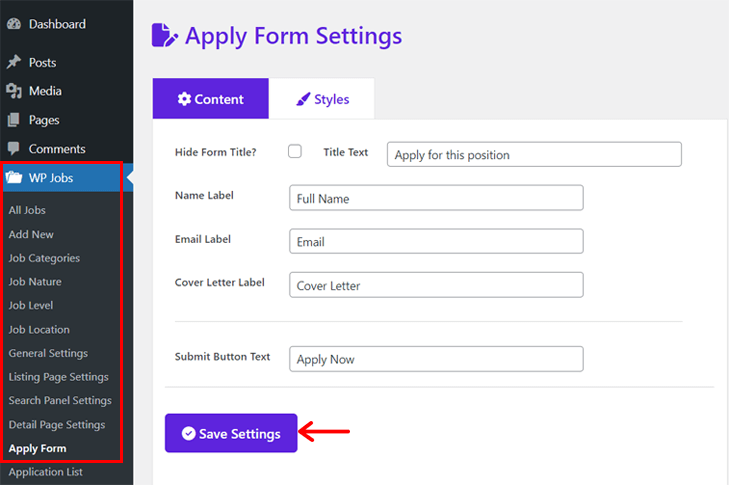Open General Settings under WP Jobs
Viewport: 729px width, 485px height.
click(x=48, y=353)
